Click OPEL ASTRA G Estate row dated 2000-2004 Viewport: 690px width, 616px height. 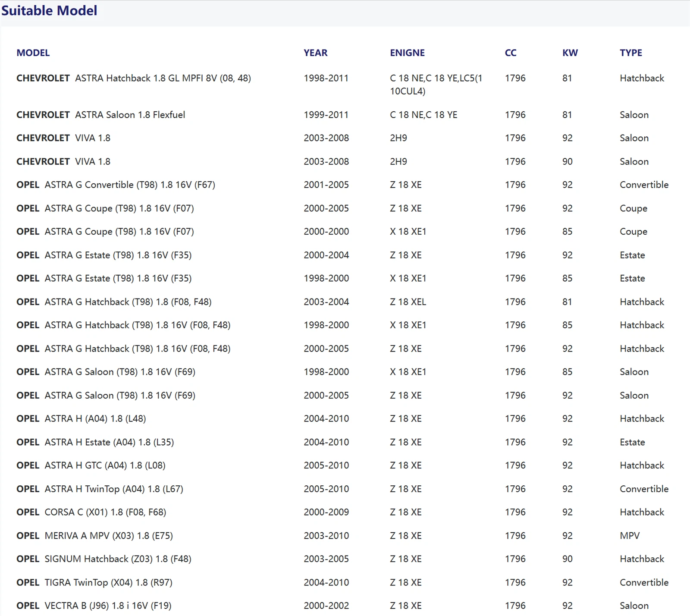104,255
